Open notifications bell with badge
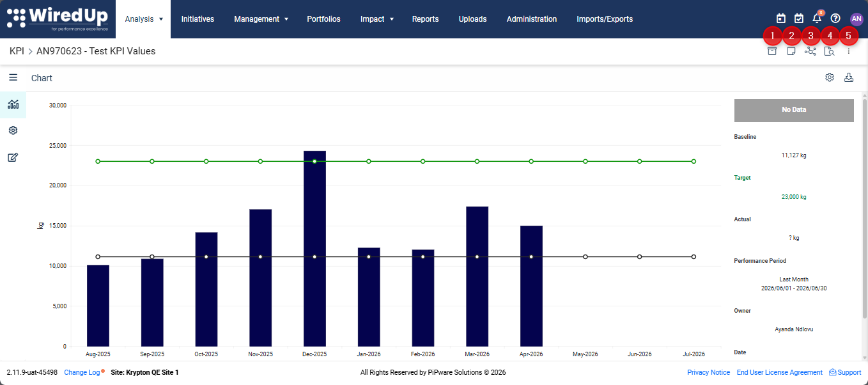 pos(817,19)
